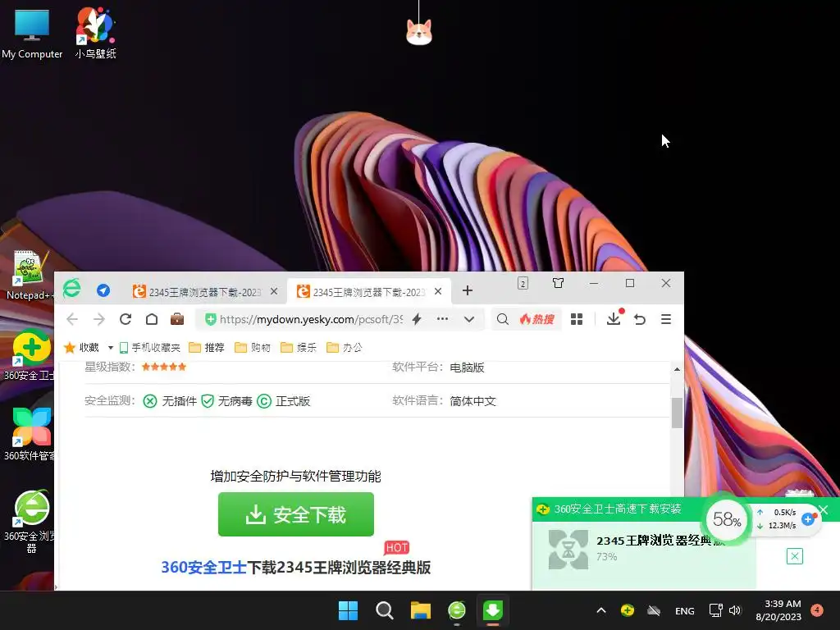Expand the 收藏 dropdown arrow
The image size is (840, 630).
click(111, 348)
